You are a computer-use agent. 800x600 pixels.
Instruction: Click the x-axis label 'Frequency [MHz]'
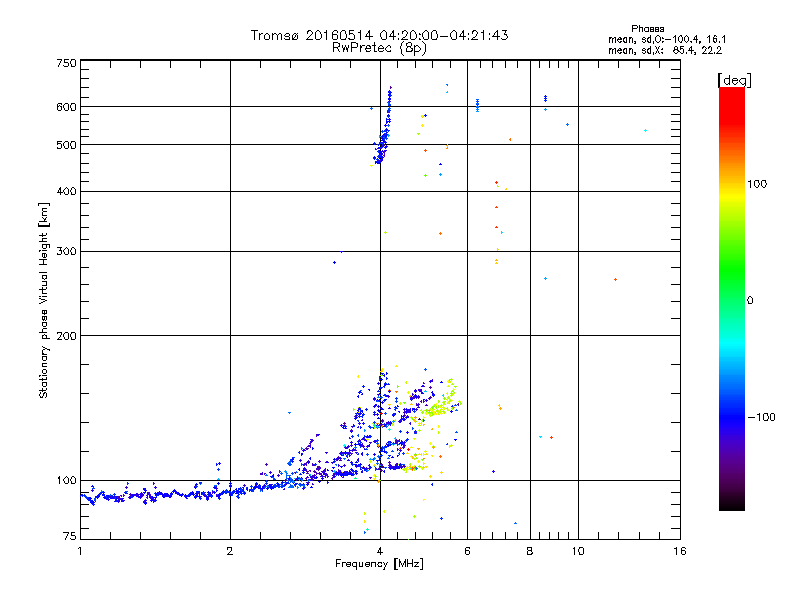point(379,564)
